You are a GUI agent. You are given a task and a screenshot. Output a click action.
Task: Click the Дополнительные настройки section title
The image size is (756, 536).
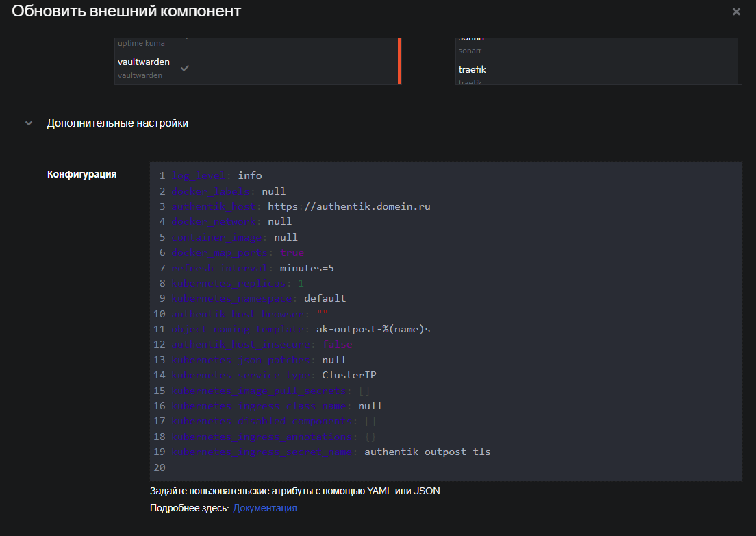point(117,123)
